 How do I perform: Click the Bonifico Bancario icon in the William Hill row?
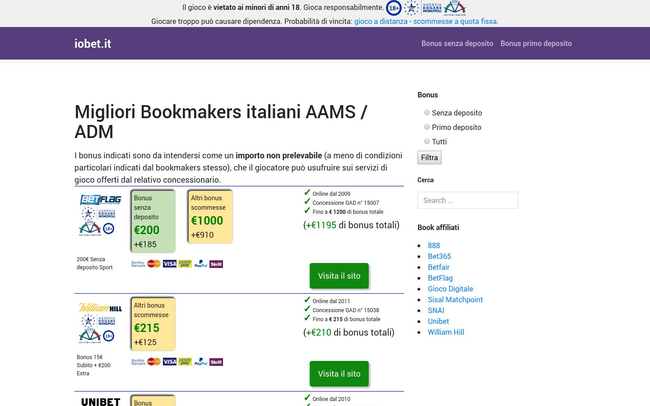coord(138,362)
